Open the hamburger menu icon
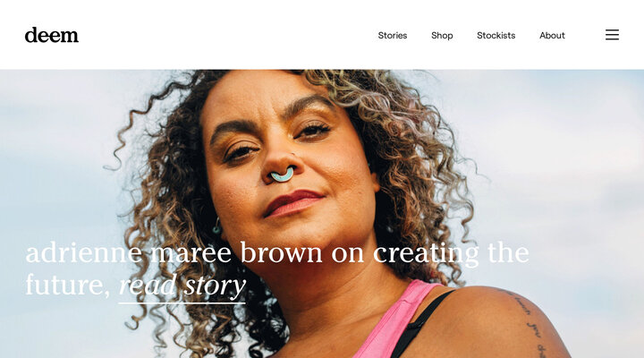 click(x=612, y=35)
